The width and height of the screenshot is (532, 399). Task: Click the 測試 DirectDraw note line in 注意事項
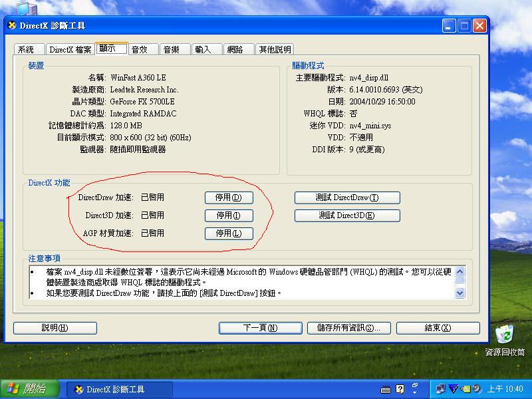[164, 293]
